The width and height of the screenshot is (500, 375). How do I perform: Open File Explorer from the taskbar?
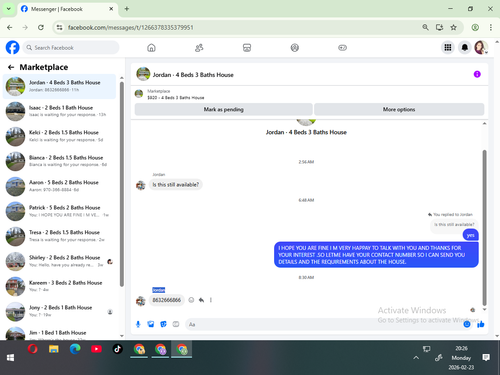point(54,349)
